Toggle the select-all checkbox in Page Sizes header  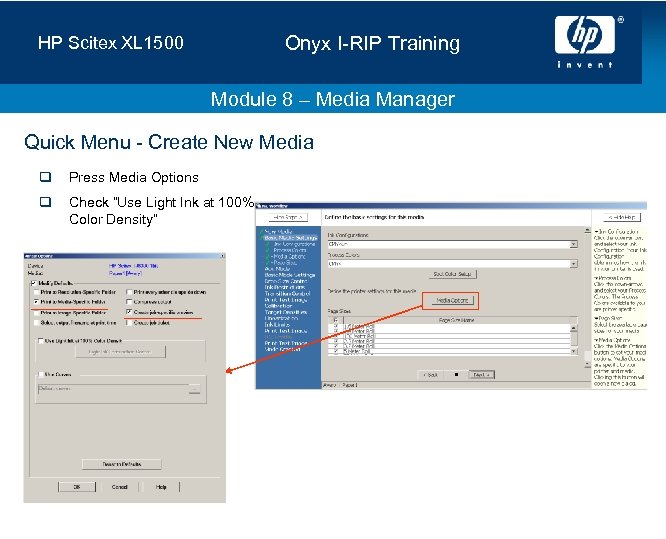click(x=336, y=320)
